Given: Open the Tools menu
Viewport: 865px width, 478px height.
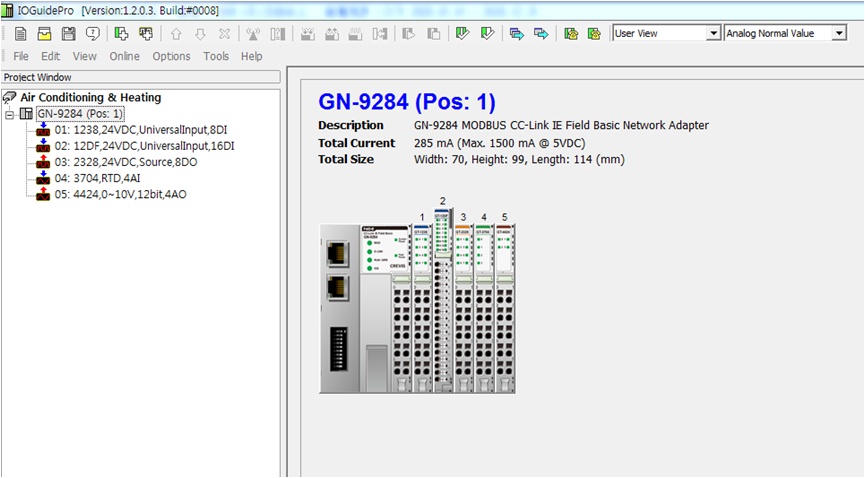Looking at the screenshot, I should (x=216, y=56).
